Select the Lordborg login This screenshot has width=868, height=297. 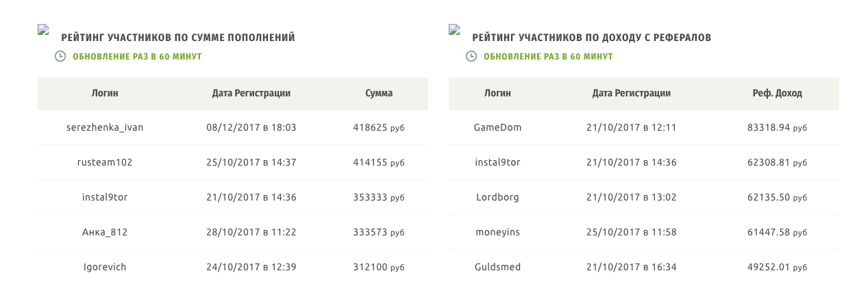(497, 197)
